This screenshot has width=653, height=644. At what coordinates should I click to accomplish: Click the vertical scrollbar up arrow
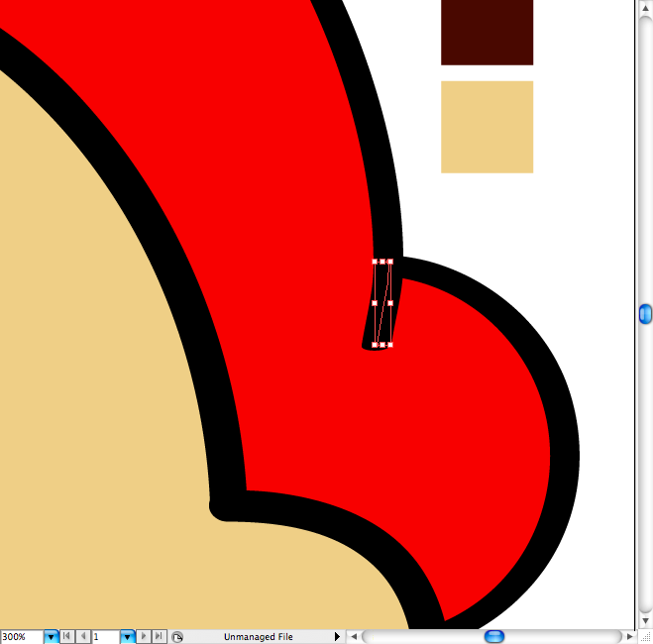[x=645, y=8]
